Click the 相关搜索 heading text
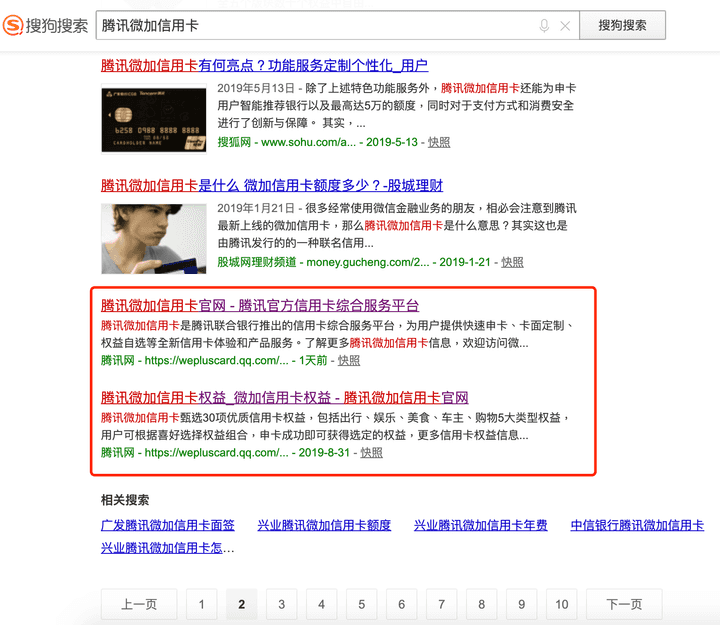The height and width of the screenshot is (625, 720). point(125,500)
